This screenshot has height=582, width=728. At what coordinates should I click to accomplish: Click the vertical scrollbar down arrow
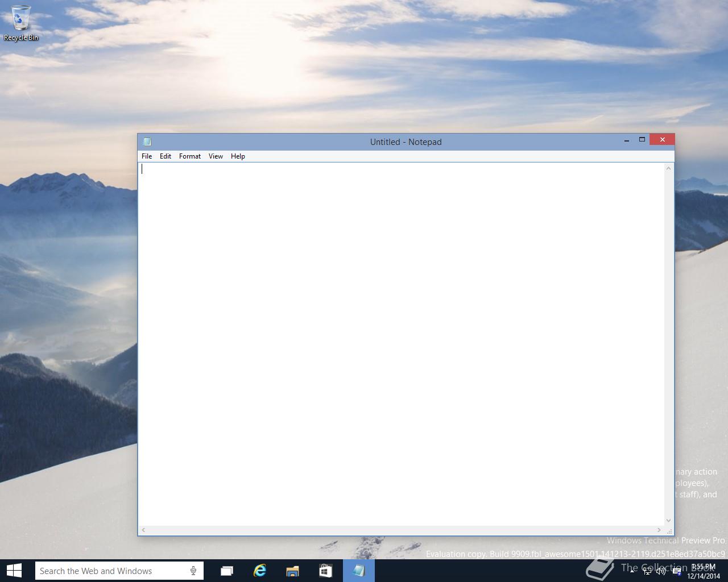click(x=669, y=520)
